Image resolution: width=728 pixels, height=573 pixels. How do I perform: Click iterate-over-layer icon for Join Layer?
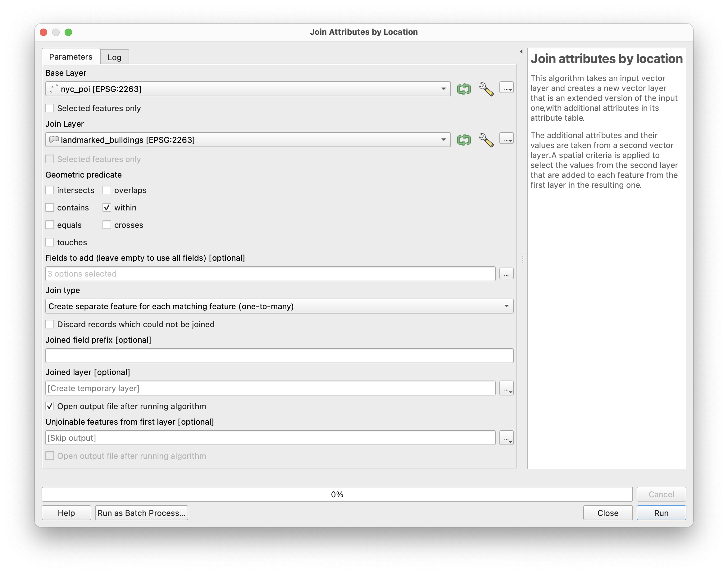tap(464, 140)
